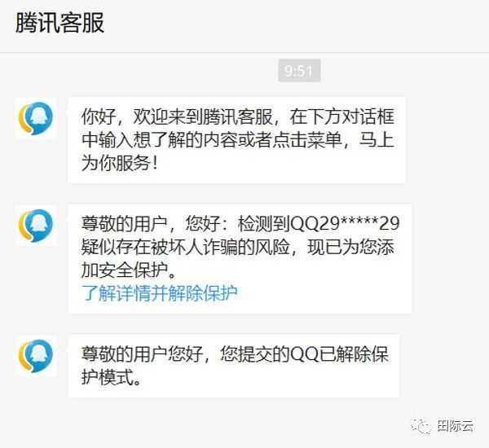489x448 pixels.
Task: Open avatar beside the 已解除保护模式 message
Action: click(x=36, y=355)
